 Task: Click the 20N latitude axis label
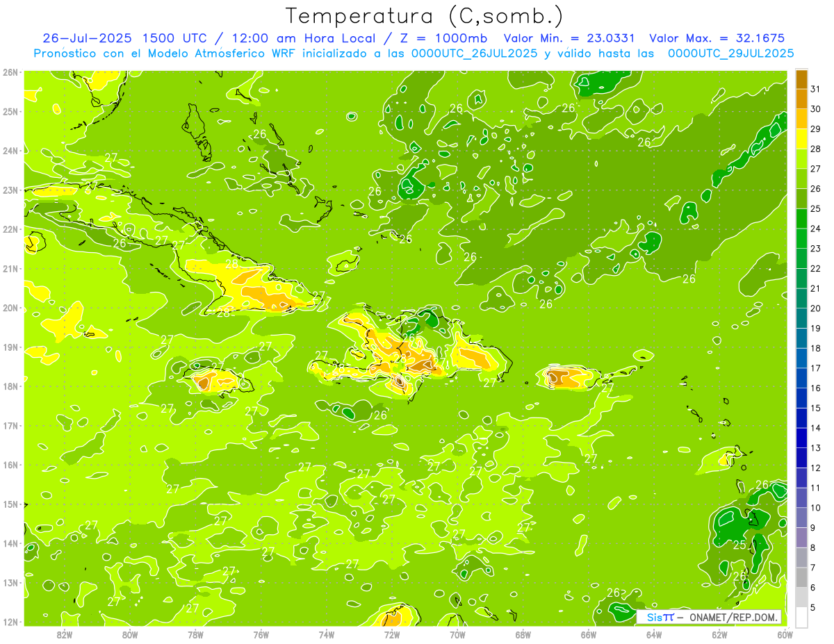pos(10,308)
